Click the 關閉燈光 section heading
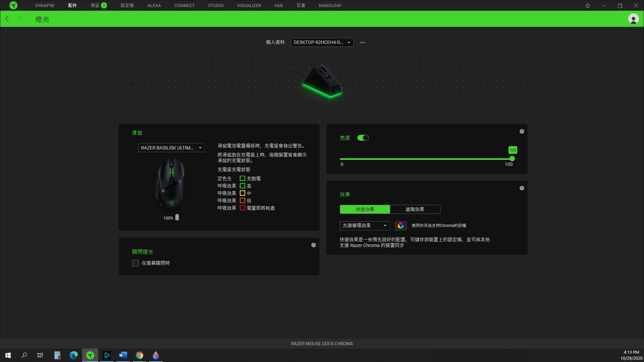 143,252
